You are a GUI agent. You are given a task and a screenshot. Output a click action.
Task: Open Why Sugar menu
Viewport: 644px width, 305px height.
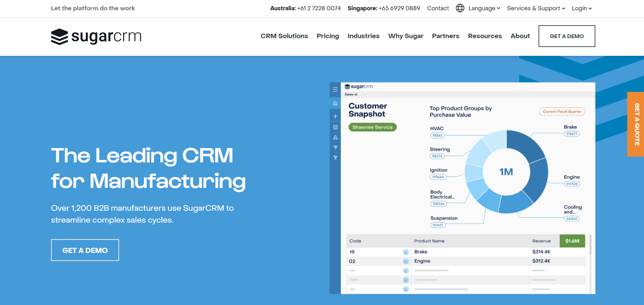pos(406,36)
